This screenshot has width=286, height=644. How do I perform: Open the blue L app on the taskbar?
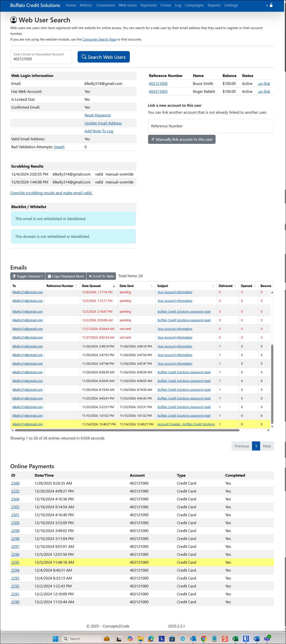coord(162,639)
